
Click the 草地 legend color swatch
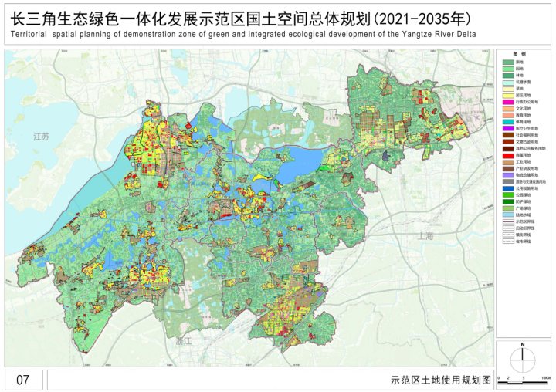coord(508,89)
